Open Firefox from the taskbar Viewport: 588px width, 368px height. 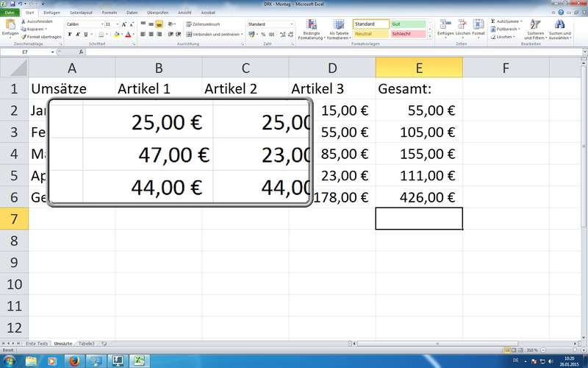(74, 361)
